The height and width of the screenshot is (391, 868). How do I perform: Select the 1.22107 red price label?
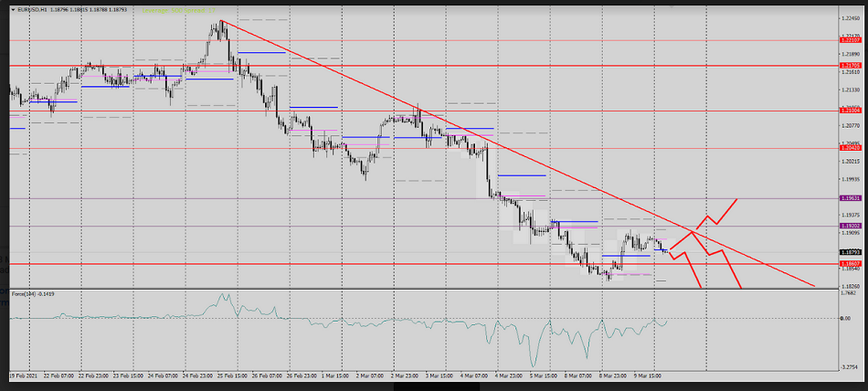tap(850, 40)
